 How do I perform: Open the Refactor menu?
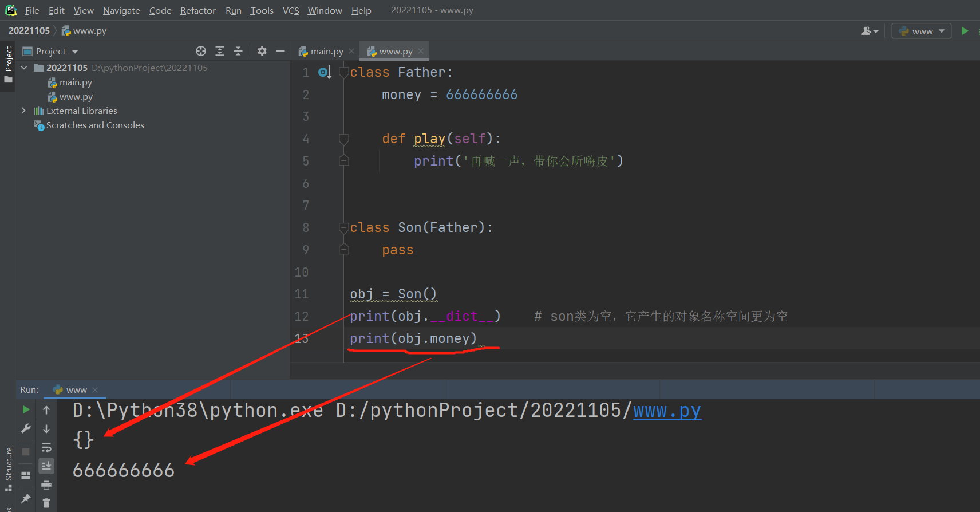coord(197,10)
